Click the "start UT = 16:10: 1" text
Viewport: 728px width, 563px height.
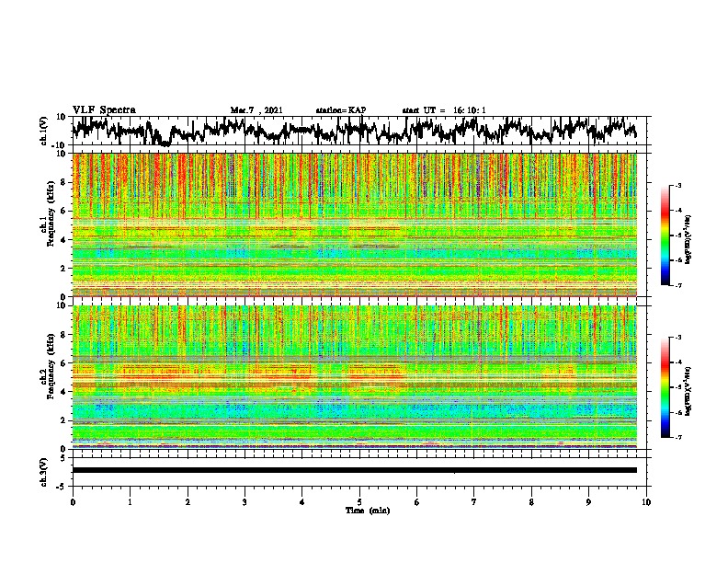tap(444, 110)
